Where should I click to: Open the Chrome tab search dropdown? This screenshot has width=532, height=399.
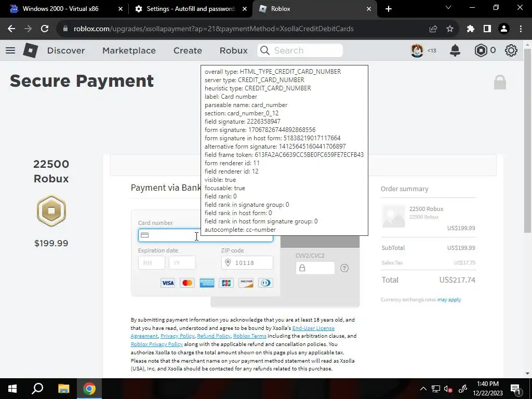coord(448,7)
